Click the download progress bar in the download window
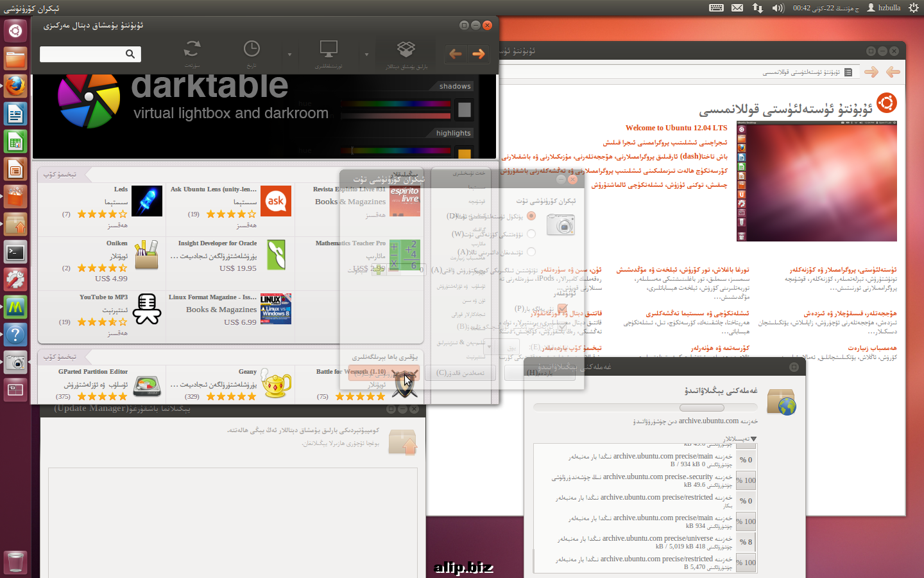Screen dimensions: 924x578 (646, 408)
